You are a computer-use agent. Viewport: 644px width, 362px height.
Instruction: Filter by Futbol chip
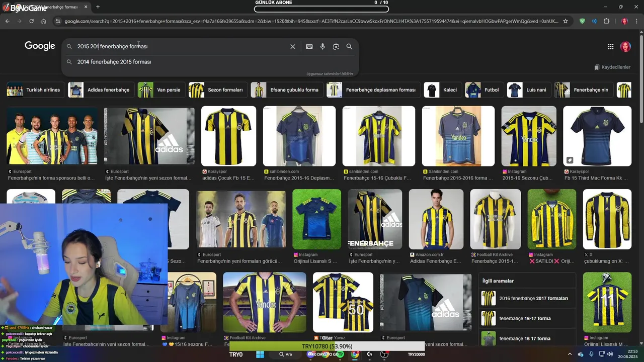(x=484, y=90)
